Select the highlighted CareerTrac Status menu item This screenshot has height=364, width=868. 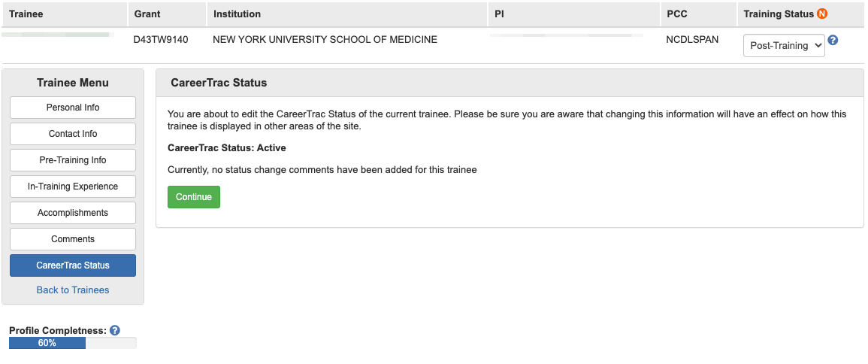[73, 265]
